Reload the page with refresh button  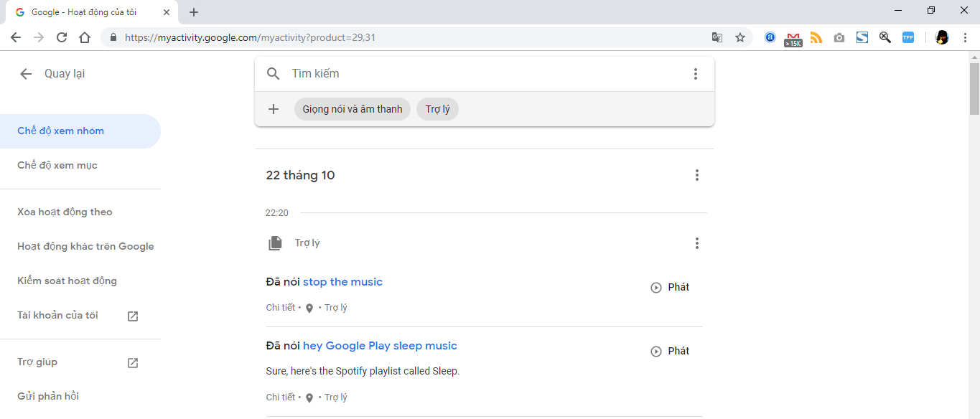pos(62,38)
